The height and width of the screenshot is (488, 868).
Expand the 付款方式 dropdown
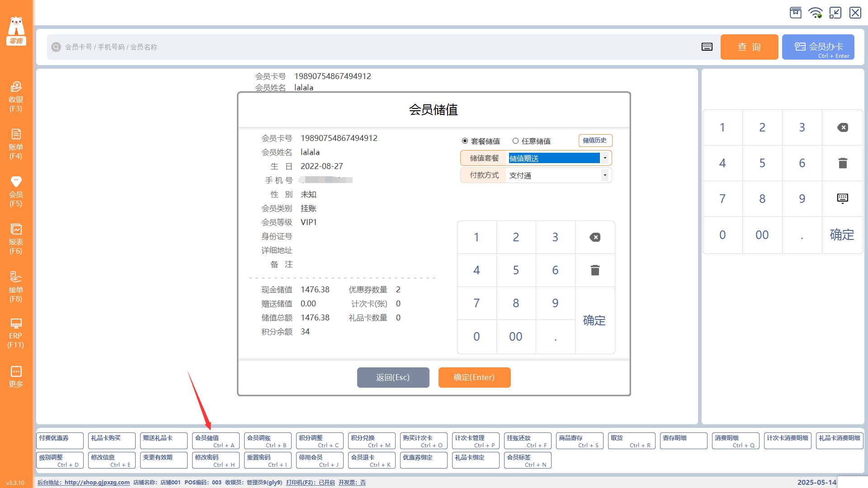point(605,175)
